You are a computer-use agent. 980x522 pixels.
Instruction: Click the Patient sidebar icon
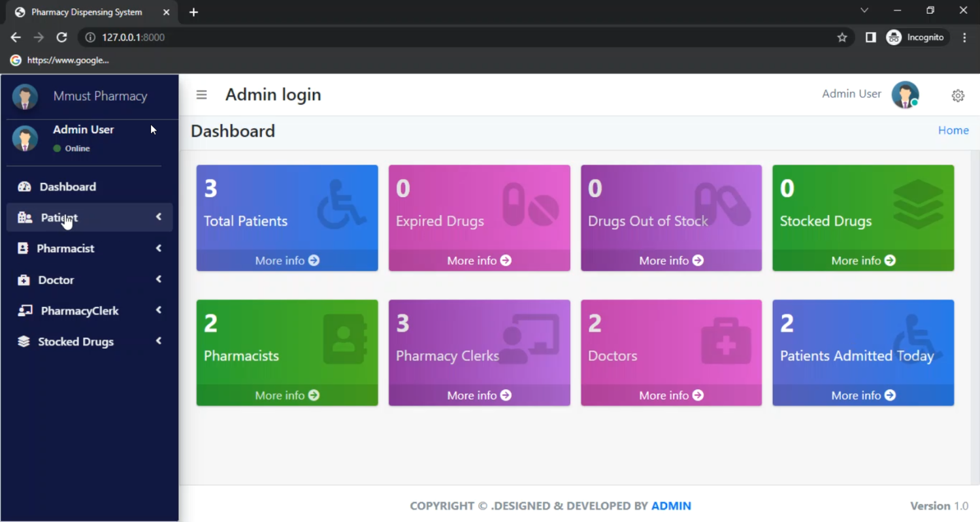[25, 218]
